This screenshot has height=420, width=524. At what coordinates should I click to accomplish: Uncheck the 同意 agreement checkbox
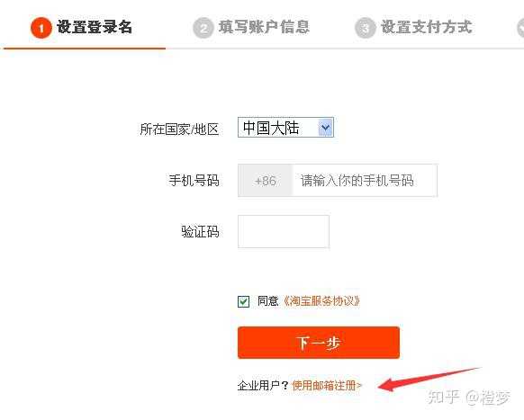pyautogui.click(x=243, y=301)
